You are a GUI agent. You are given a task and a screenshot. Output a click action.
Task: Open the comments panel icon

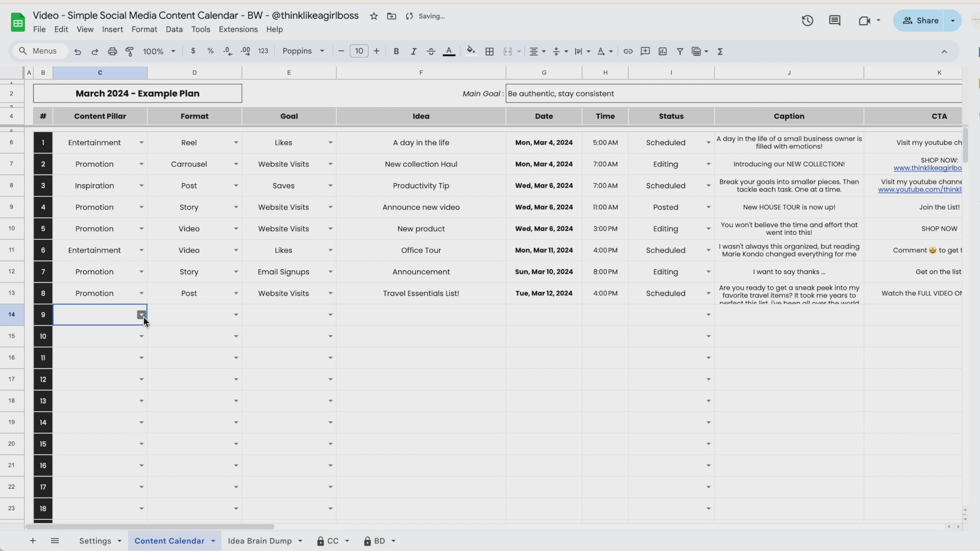(835, 21)
